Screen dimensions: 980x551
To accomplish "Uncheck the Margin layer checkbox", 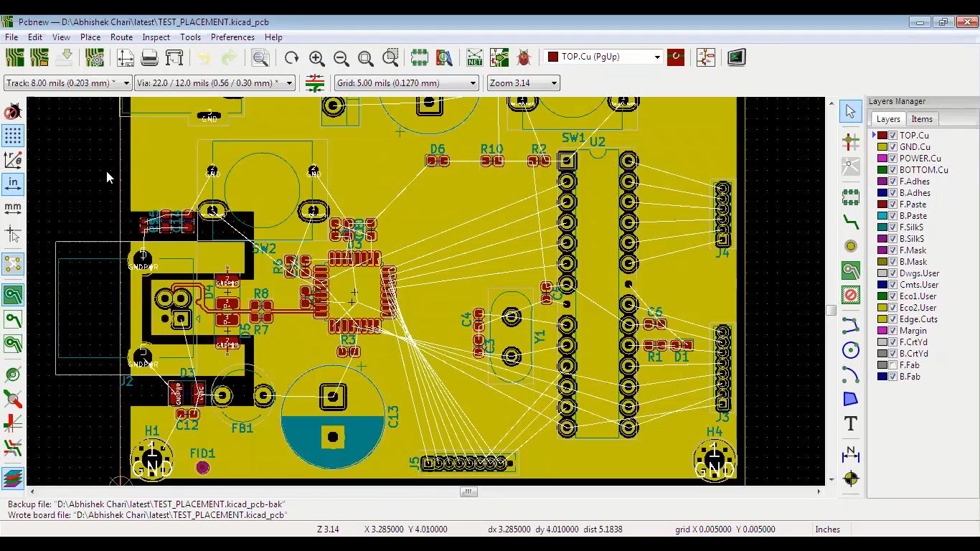I will coord(893,331).
